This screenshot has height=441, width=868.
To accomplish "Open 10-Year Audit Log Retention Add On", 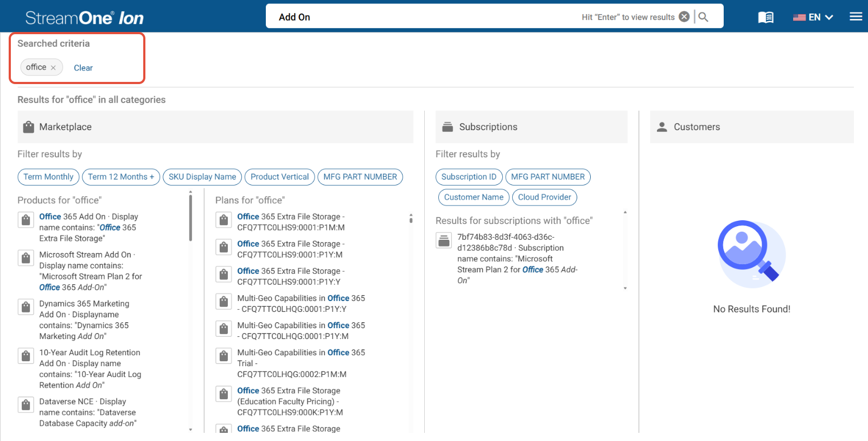I will point(90,369).
